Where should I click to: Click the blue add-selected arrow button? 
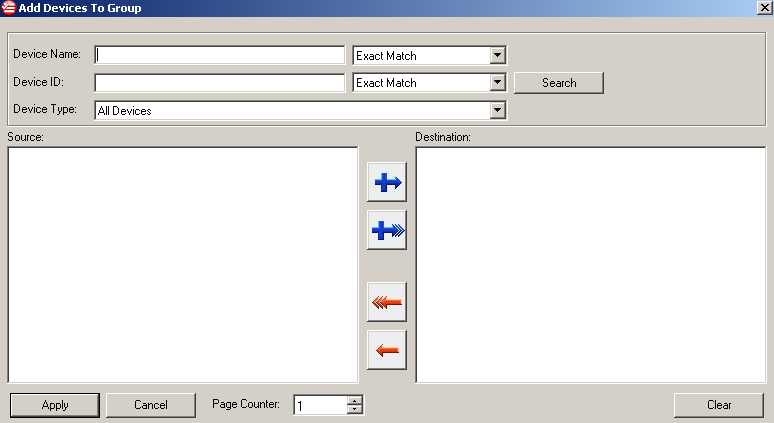(x=386, y=182)
